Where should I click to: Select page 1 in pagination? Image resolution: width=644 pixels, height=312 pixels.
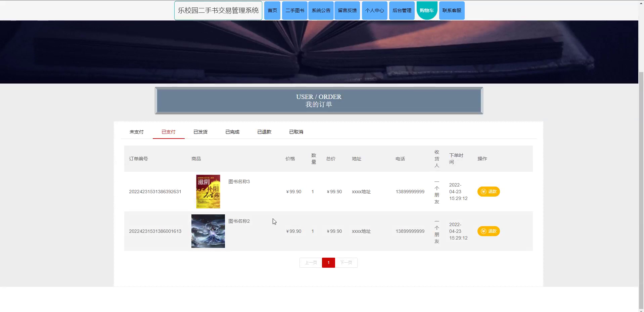[328, 263]
